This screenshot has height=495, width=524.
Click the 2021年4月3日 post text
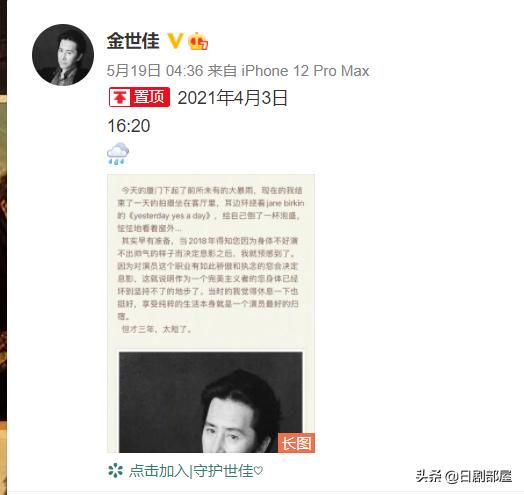point(233,98)
